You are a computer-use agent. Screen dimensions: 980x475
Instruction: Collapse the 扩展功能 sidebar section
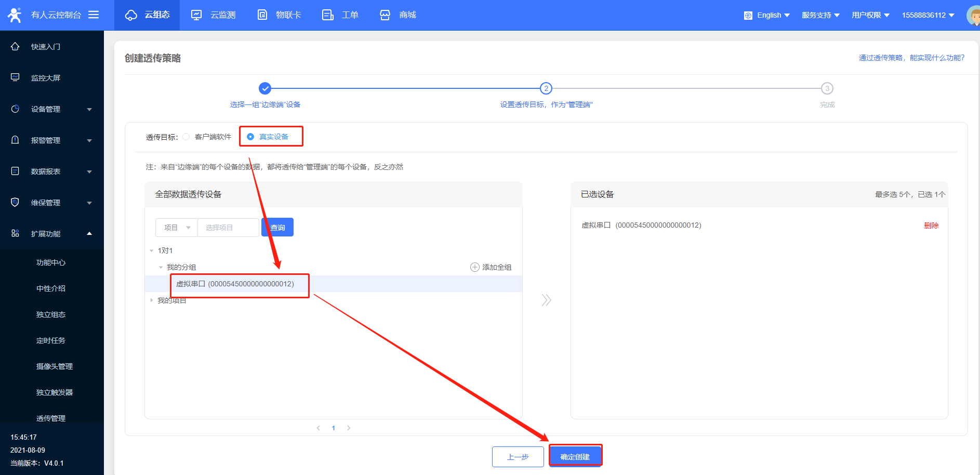[89, 234]
